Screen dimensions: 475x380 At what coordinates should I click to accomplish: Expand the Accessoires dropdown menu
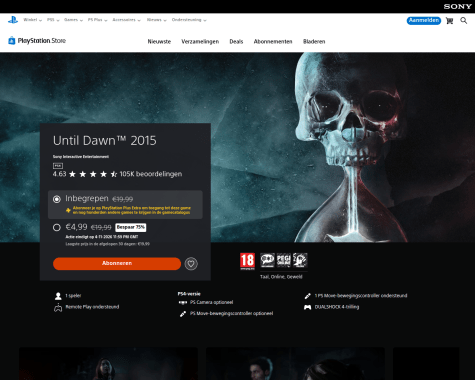[x=127, y=20]
